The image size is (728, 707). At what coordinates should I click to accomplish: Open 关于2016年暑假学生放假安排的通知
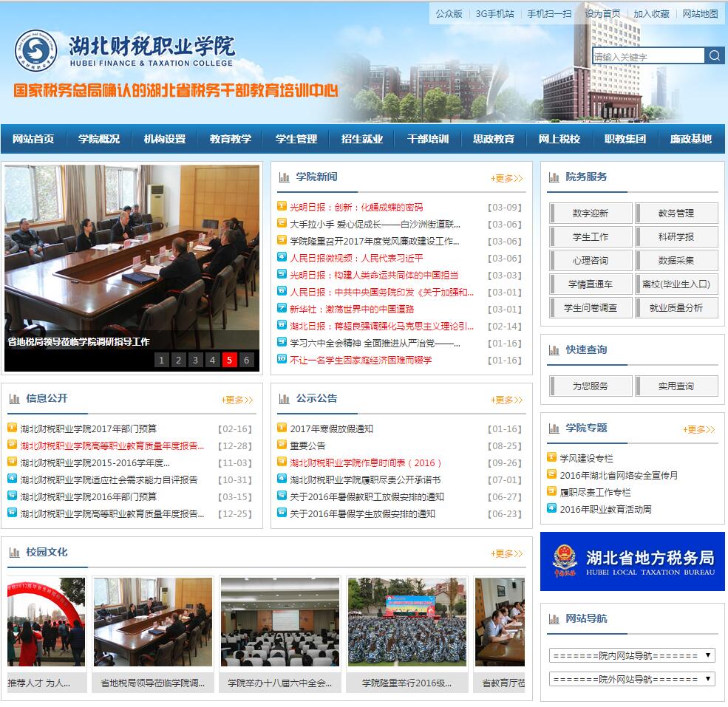363,514
